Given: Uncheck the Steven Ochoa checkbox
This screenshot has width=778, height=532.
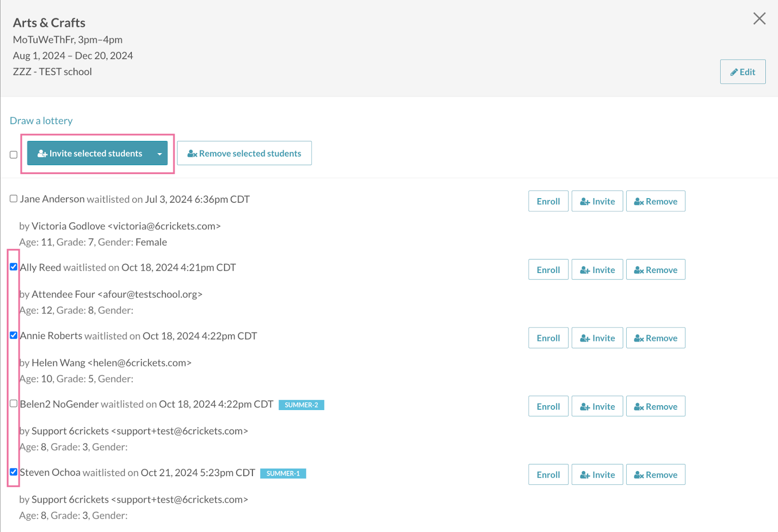Looking at the screenshot, I should tap(14, 472).
